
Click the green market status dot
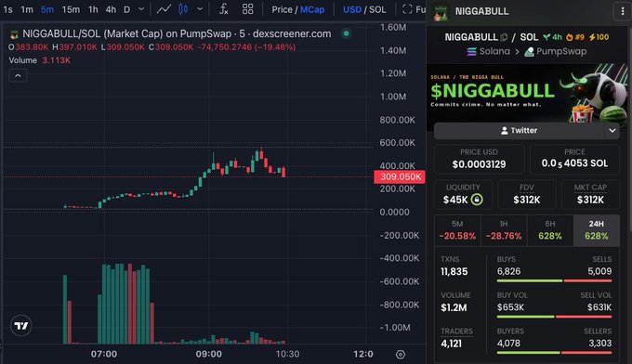point(347,33)
